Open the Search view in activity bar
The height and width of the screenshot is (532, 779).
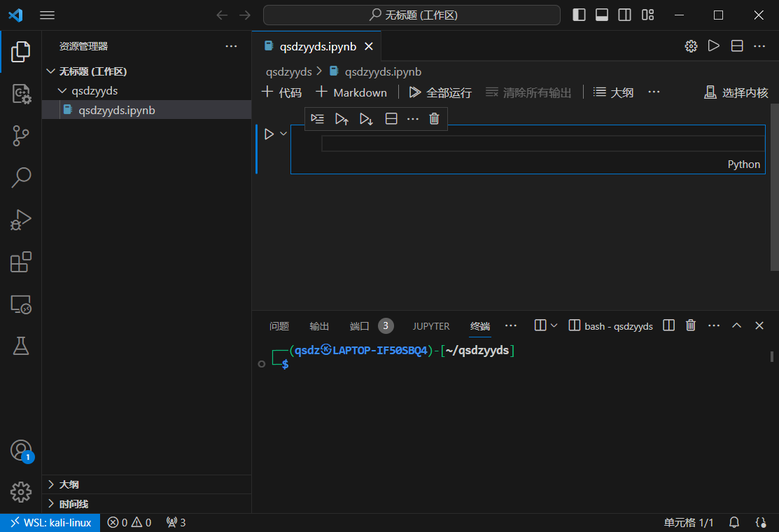pyautogui.click(x=21, y=178)
